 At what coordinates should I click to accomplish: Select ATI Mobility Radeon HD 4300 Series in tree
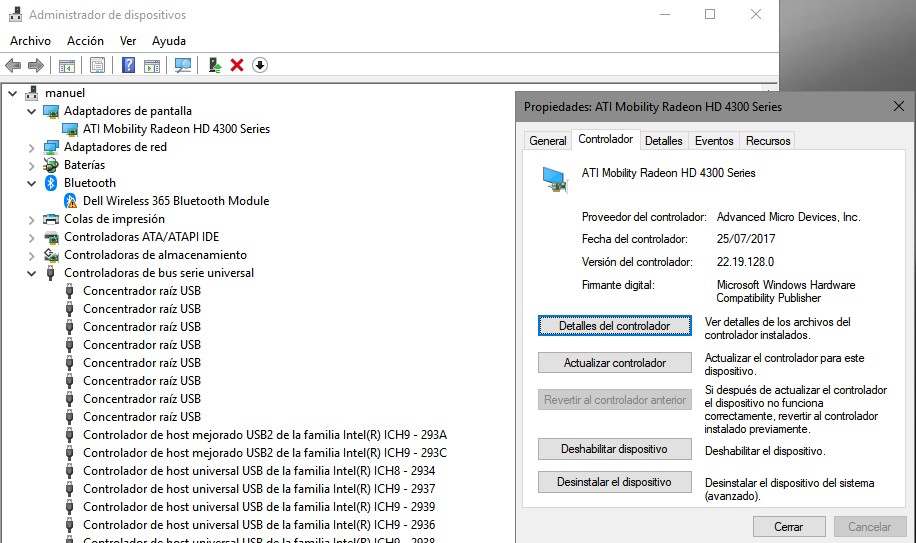(x=176, y=129)
